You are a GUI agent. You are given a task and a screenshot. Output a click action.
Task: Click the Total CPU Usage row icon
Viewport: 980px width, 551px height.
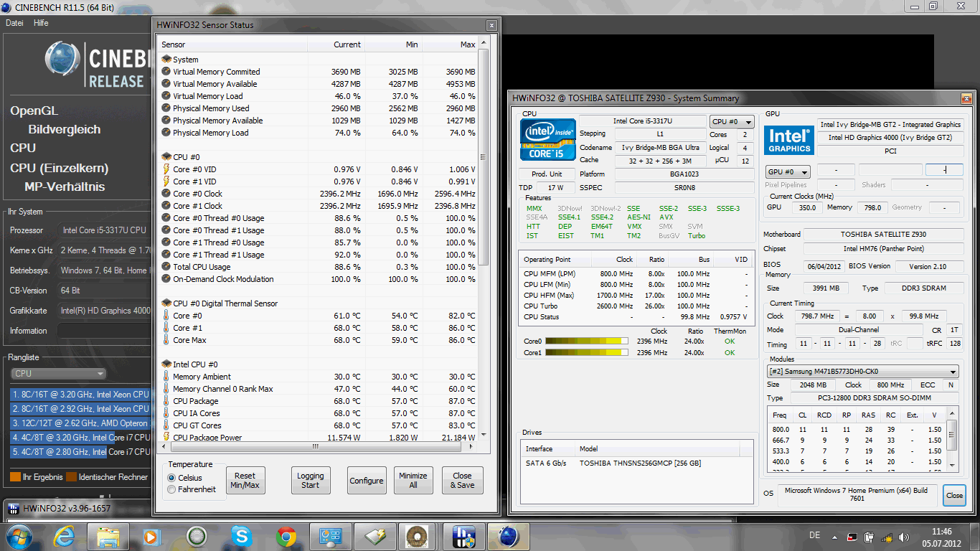[x=166, y=267]
